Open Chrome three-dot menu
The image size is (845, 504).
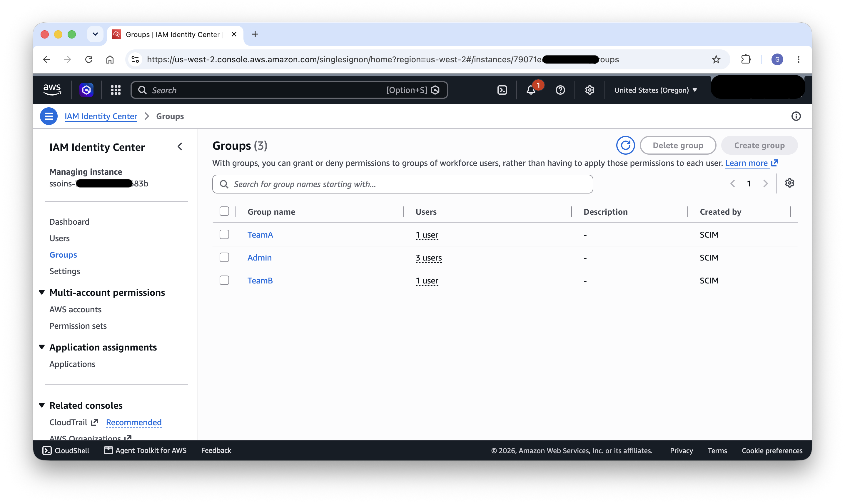pos(798,59)
